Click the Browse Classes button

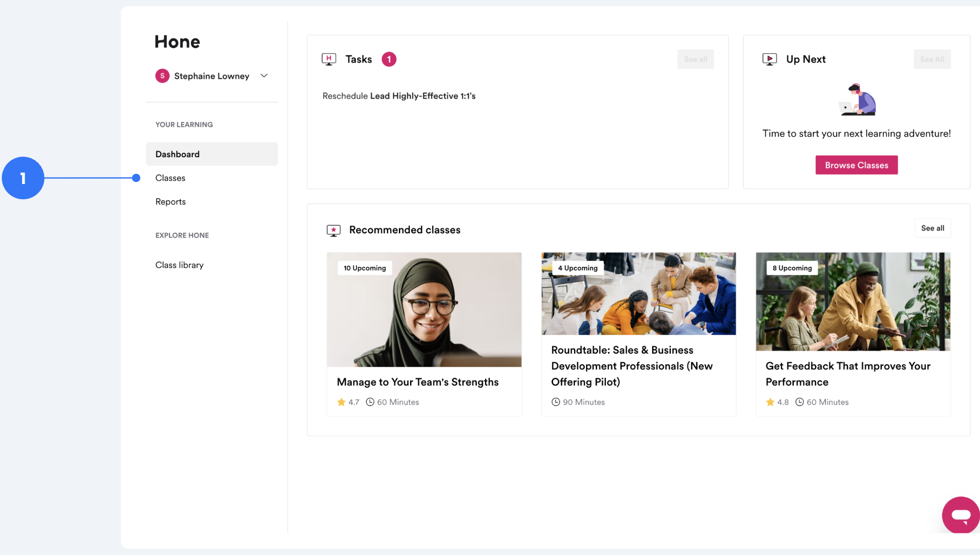[x=856, y=165]
